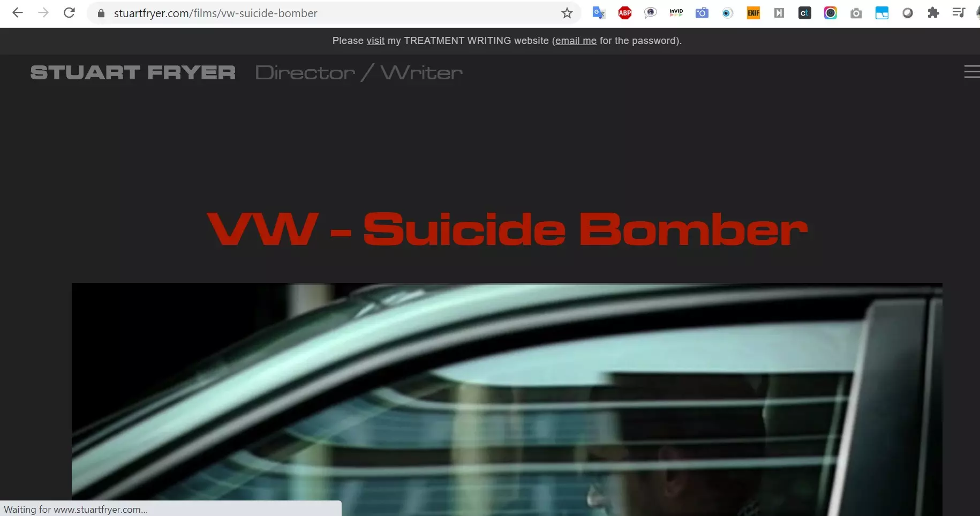The image size is (980, 516).
Task: Open the hamburger site menu
Action: tap(972, 72)
